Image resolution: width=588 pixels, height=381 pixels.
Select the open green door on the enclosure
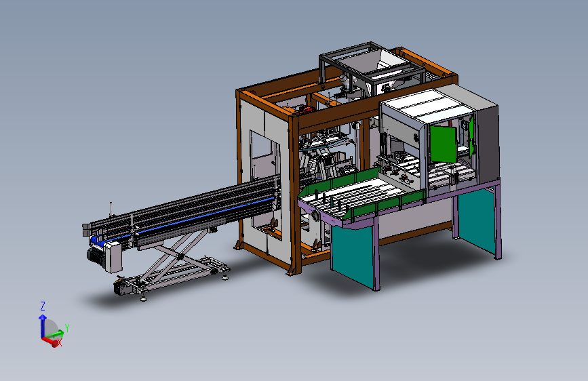click(x=444, y=144)
